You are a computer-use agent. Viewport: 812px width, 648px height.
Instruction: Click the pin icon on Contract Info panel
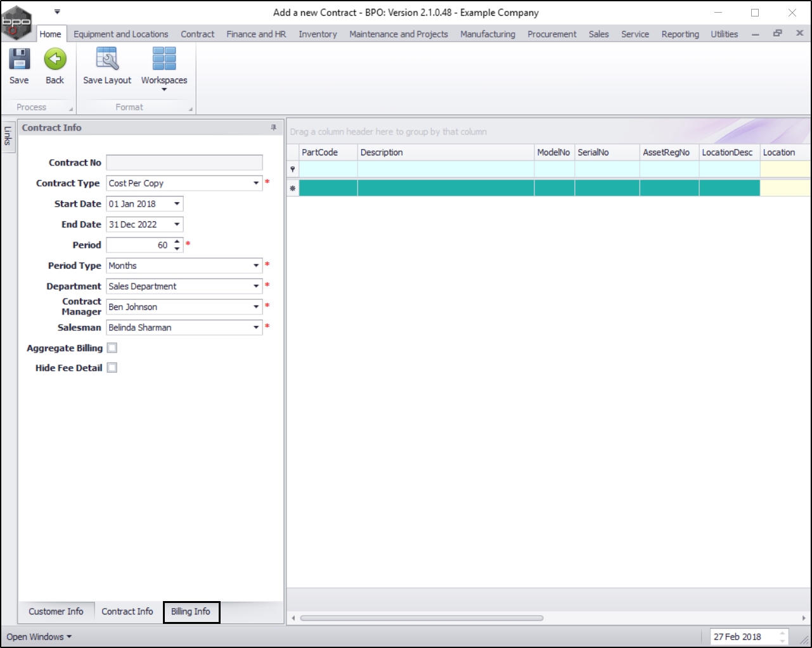(274, 127)
